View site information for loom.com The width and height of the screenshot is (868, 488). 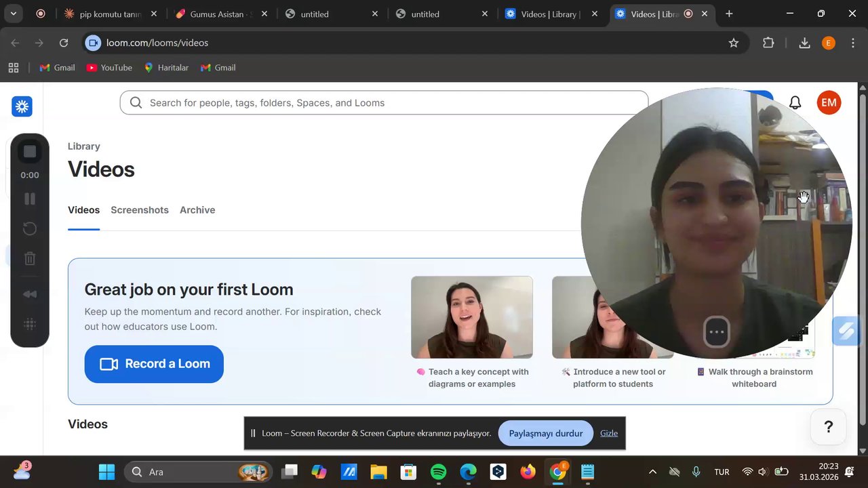(94, 43)
